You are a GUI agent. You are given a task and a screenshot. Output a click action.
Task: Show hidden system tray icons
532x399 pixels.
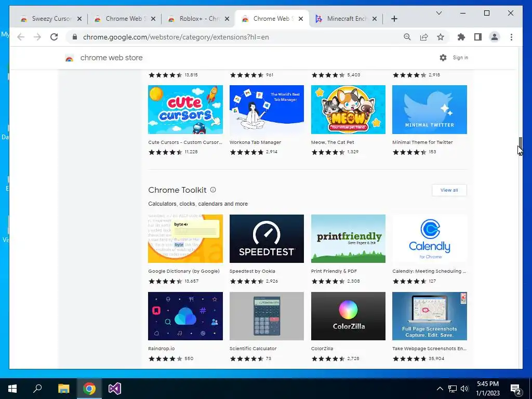(x=440, y=389)
